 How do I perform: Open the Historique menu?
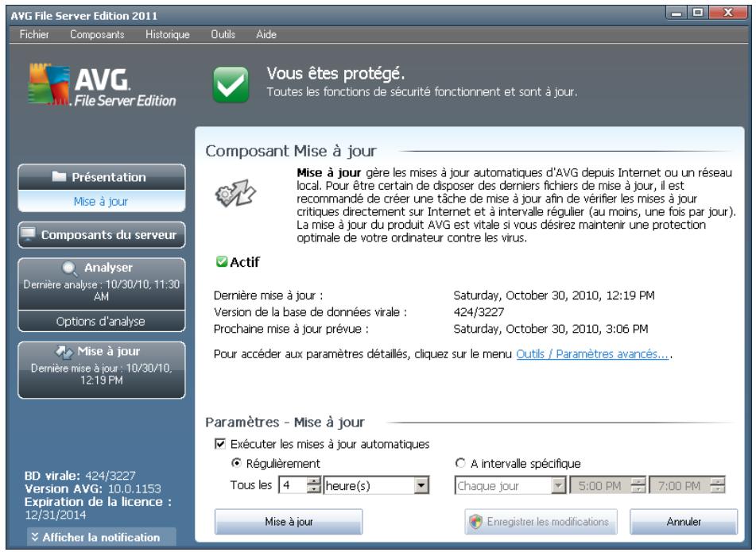pyautogui.click(x=167, y=34)
